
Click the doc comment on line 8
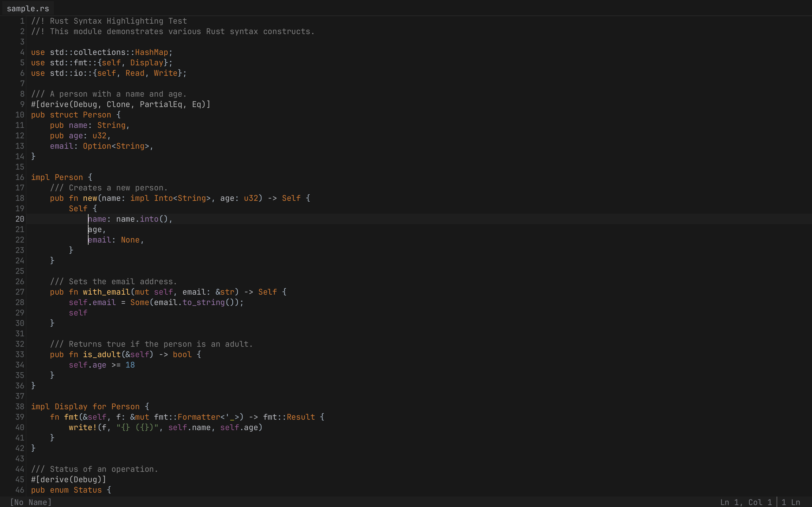pos(107,94)
